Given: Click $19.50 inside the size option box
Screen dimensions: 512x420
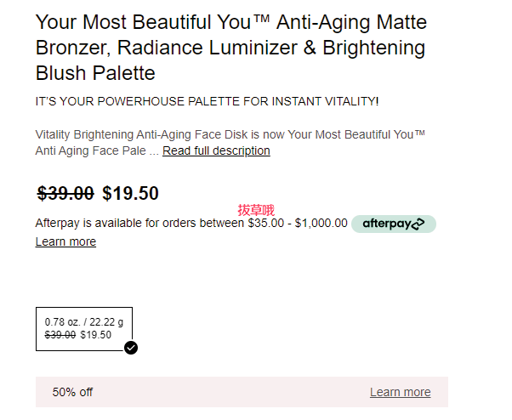Looking at the screenshot, I should point(95,335).
